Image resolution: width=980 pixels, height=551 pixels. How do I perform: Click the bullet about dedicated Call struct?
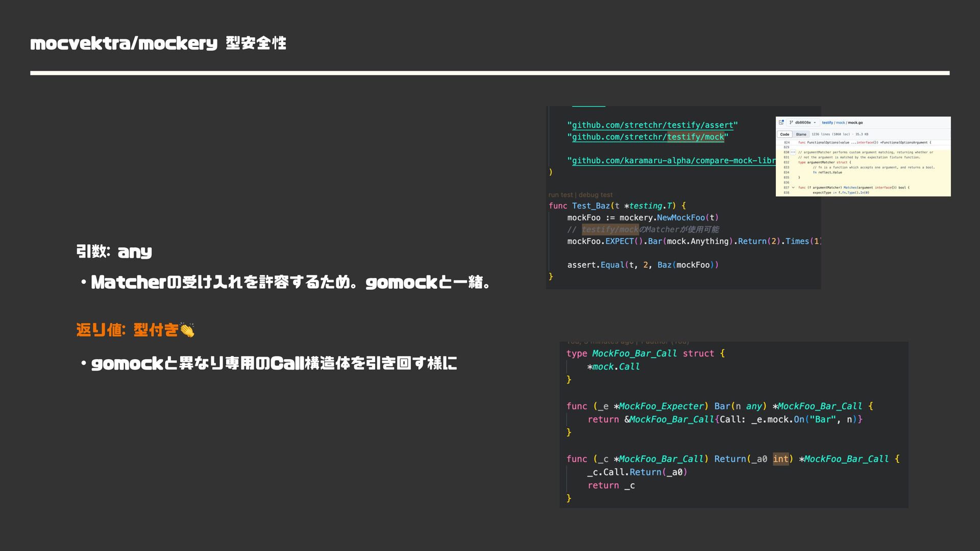click(x=268, y=363)
